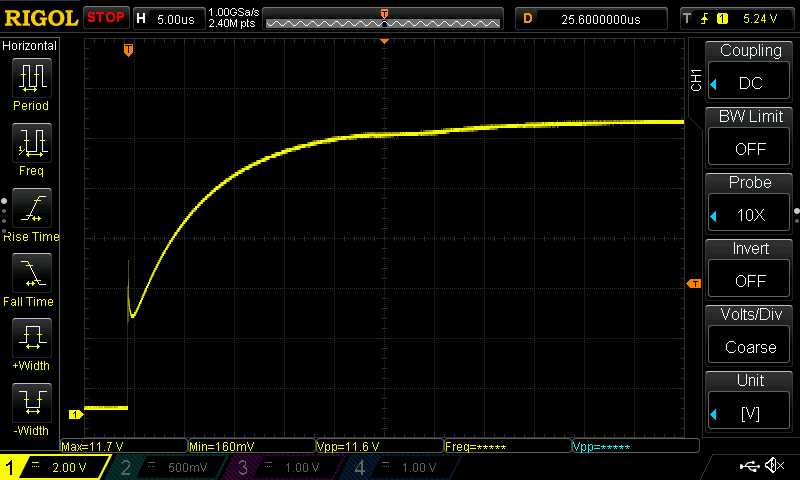The width and height of the screenshot is (800, 480).
Task: Toggle the STOP run state indicator
Action: click(x=105, y=17)
